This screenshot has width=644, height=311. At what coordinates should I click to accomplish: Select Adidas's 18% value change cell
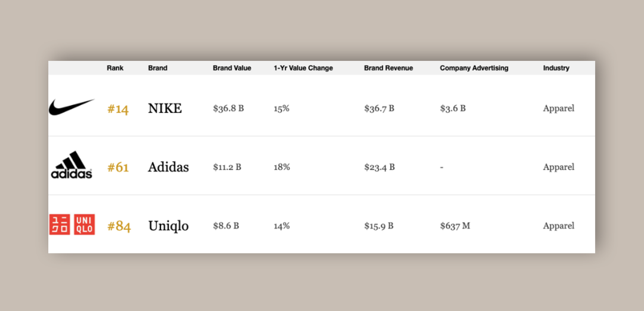click(281, 167)
